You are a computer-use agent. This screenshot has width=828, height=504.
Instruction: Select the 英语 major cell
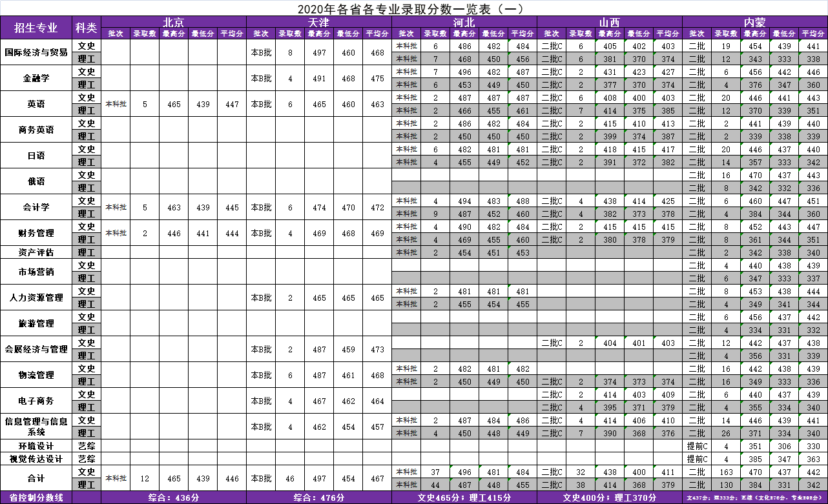[36, 104]
